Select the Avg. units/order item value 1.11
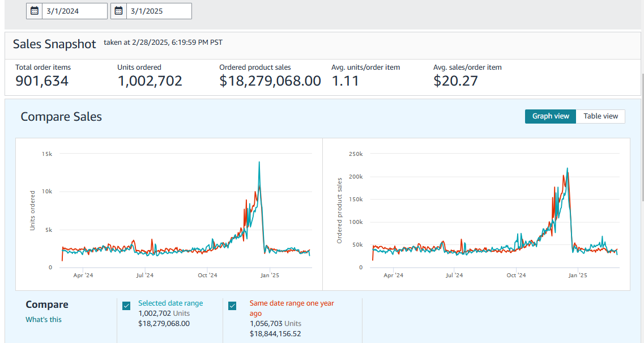 (x=345, y=81)
